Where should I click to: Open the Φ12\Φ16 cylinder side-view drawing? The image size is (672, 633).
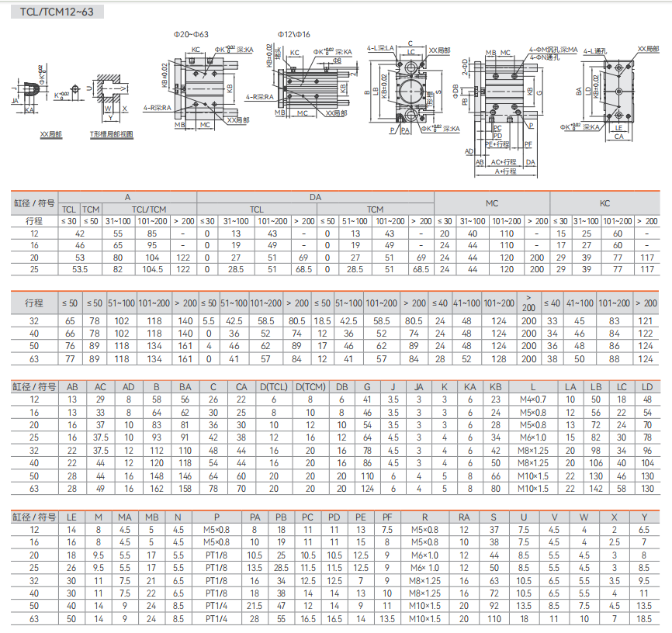coord(310,84)
